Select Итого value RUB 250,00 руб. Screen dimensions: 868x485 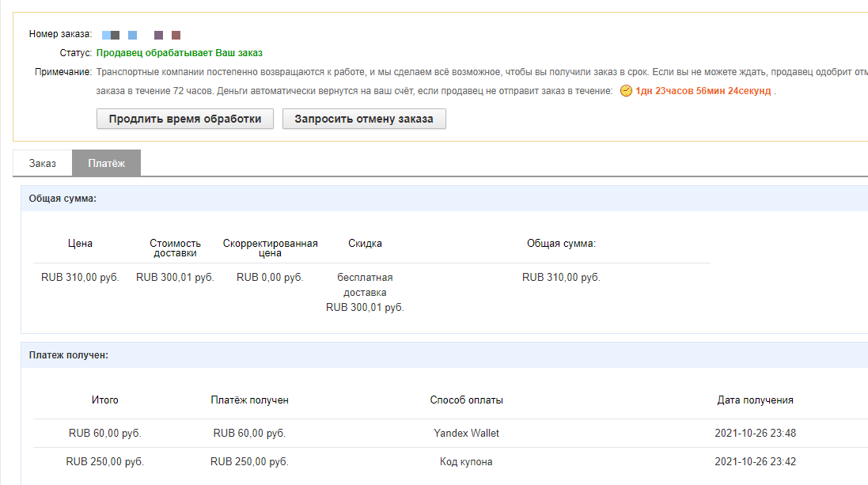click(x=105, y=462)
